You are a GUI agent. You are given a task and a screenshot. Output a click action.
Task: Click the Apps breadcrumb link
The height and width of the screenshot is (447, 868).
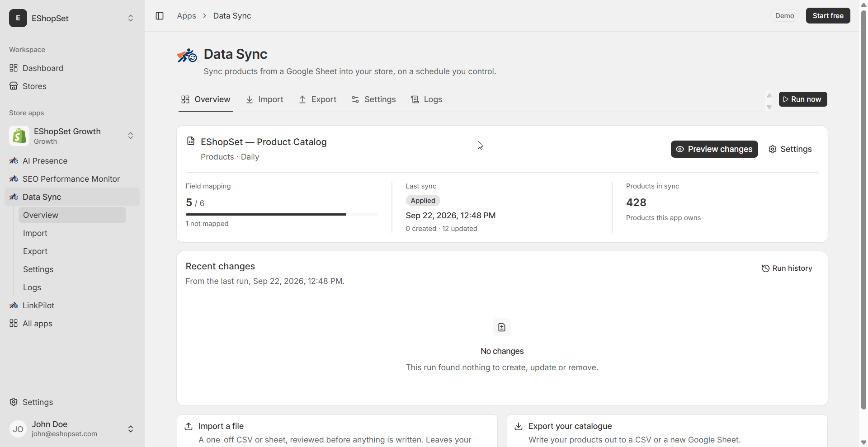pyautogui.click(x=186, y=16)
